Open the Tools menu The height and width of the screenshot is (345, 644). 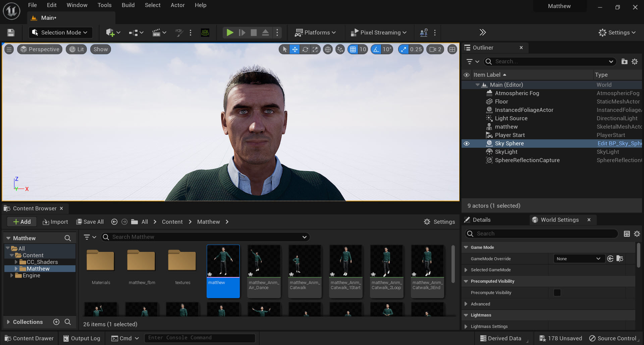(105, 5)
